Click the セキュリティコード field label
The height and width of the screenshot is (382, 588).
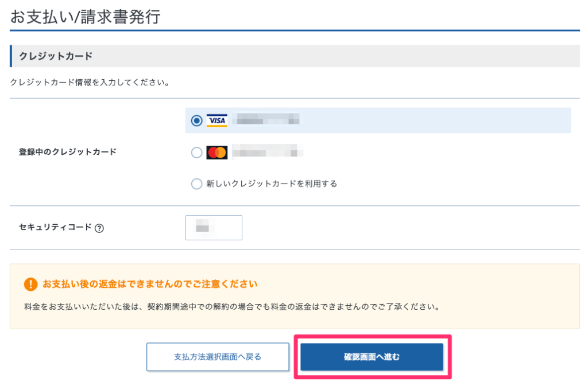[56, 227]
